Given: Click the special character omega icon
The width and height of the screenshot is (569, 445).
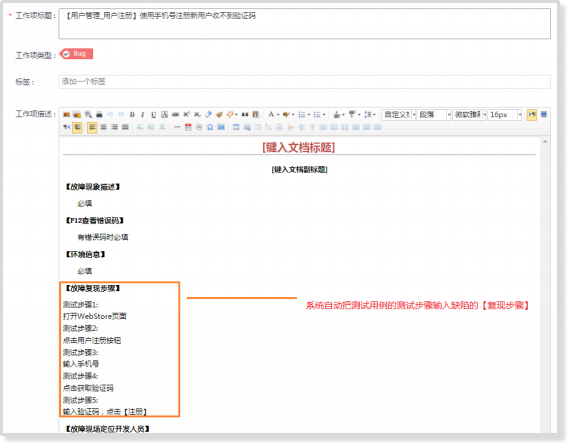Looking at the screenshot, I should point(210,127).
